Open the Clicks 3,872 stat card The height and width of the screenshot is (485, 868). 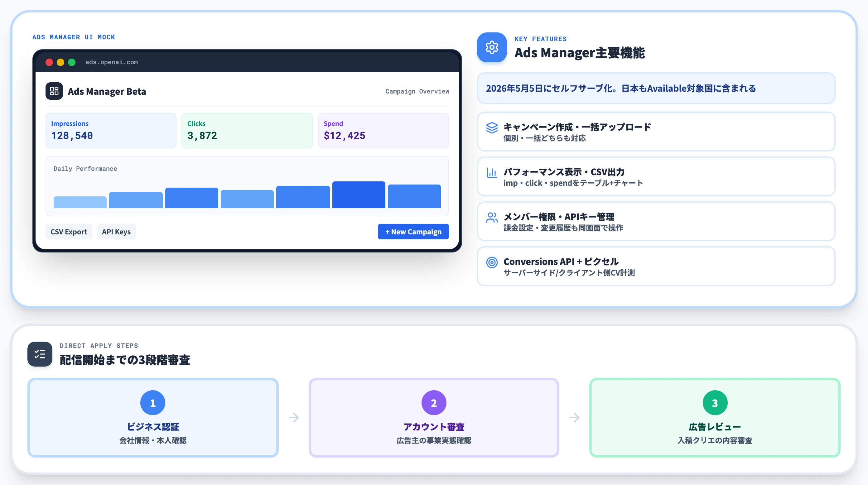[247, 131]
